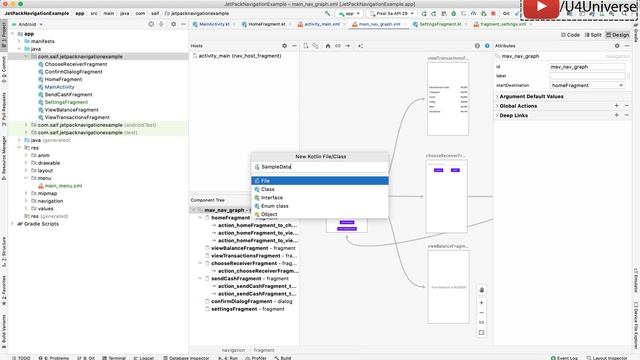Toggle pan hand tool on canvas
Image resolution: width=640 pixels, height=360 pixels.
pos(482,290)
